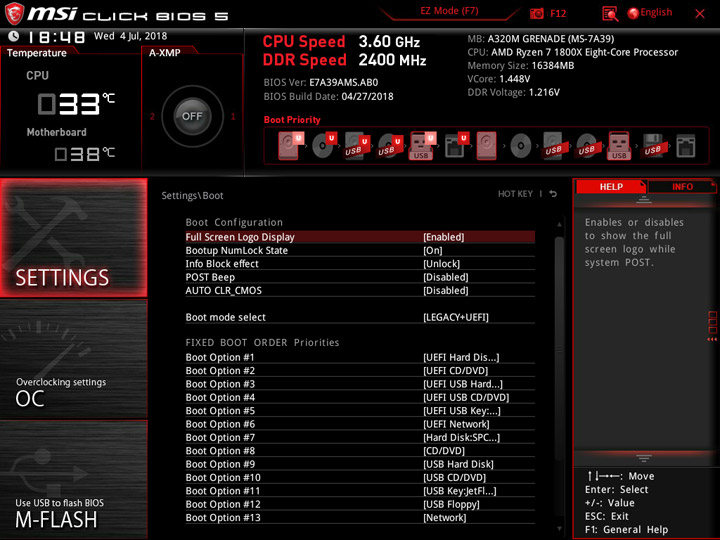Click the legacy hard disk boot icon

tap(486, 146)
